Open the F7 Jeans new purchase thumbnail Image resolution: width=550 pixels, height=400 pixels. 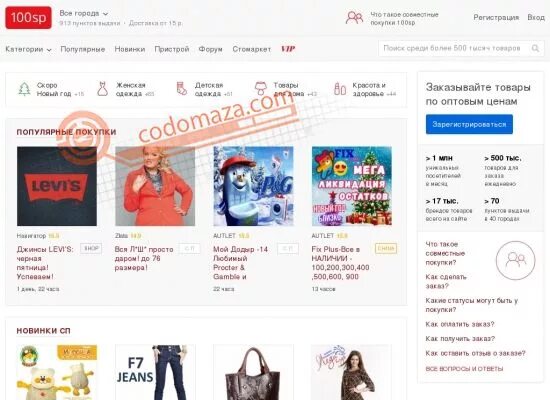(155, 372)
